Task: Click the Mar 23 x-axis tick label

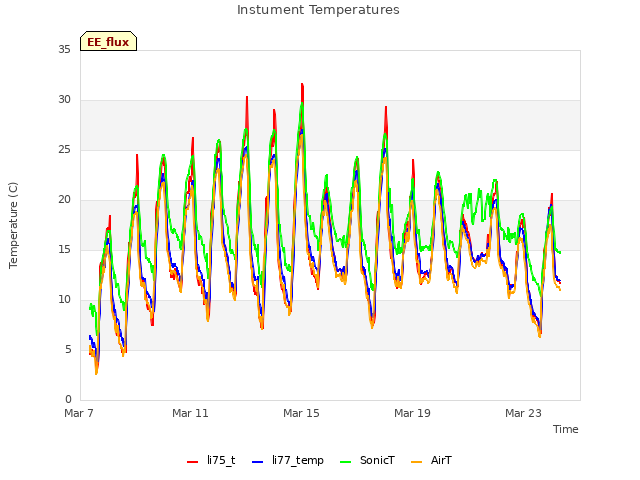Action: 523,413
